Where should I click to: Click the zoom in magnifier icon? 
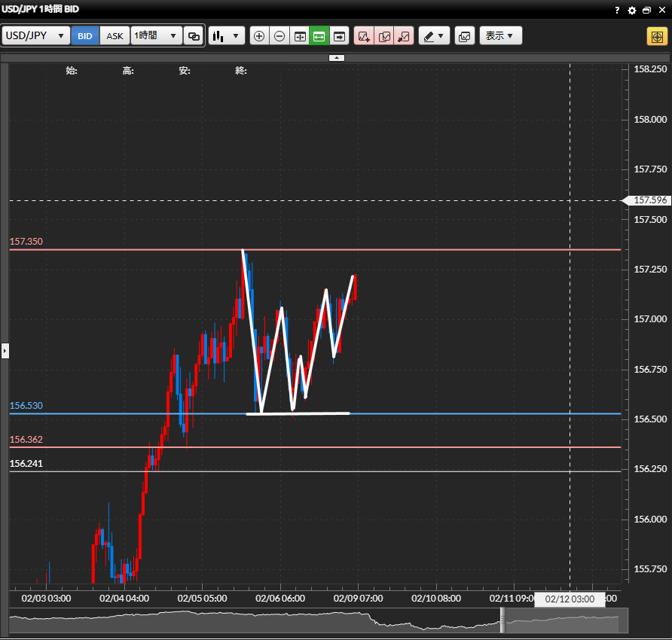coord(259,36)
